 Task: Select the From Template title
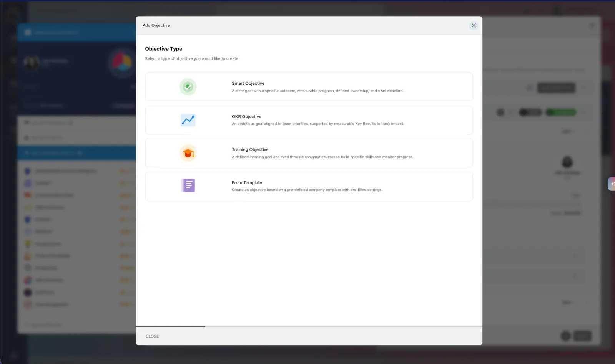(x=247, y=183)
